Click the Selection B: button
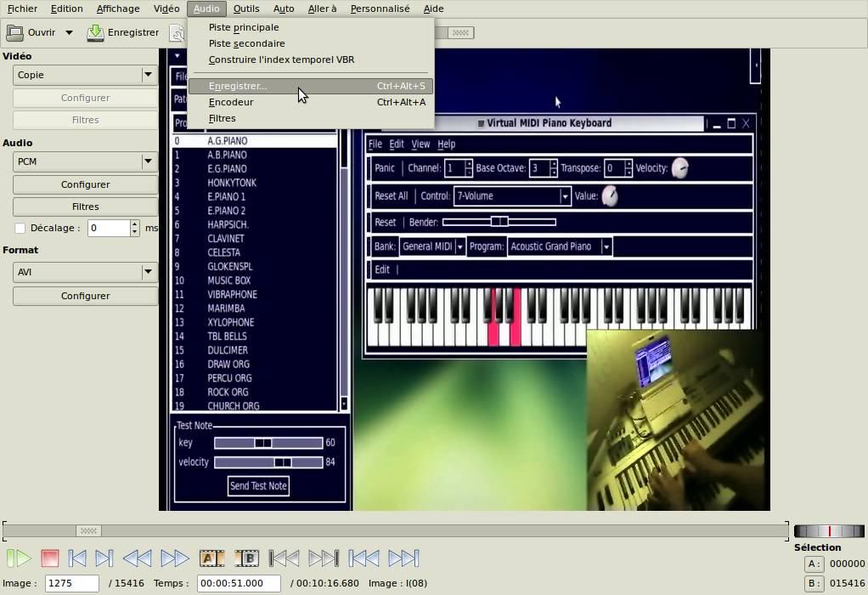 (x=814, y=583)
